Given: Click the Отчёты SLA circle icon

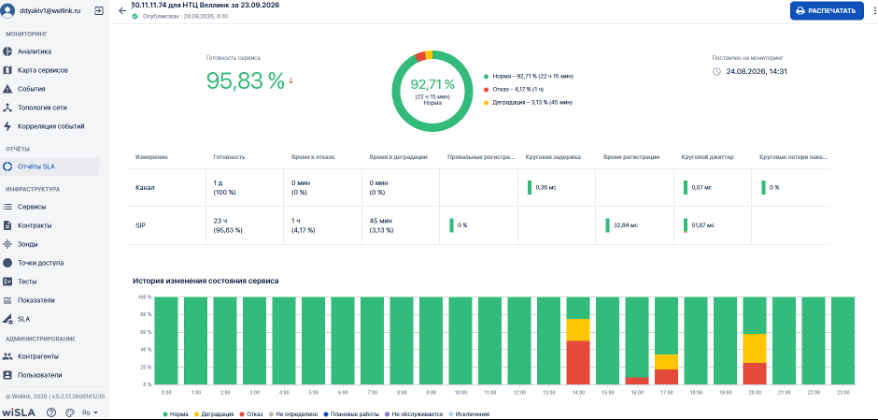Looking at the screenshot, I should coord(7,166).
